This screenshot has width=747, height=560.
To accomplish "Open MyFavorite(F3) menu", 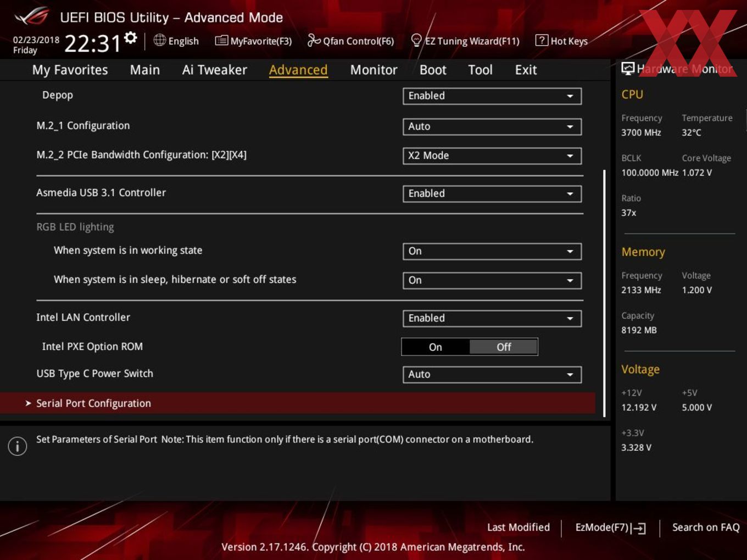I will pos(254,41).
